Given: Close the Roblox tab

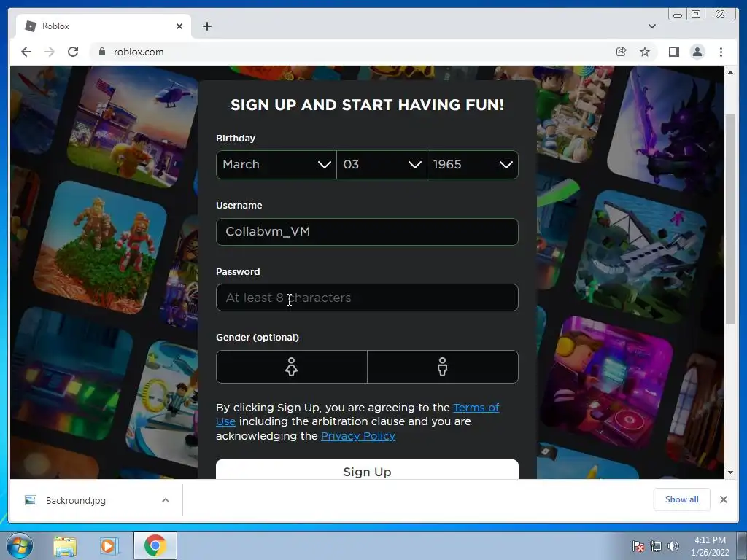Looking at the screenshot, I should [x=179, y=26].
